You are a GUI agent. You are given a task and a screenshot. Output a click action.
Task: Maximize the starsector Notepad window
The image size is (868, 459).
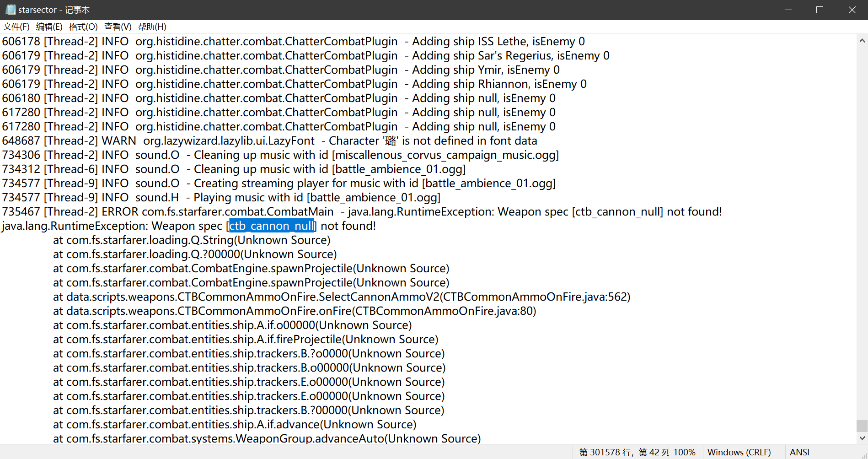820,10
